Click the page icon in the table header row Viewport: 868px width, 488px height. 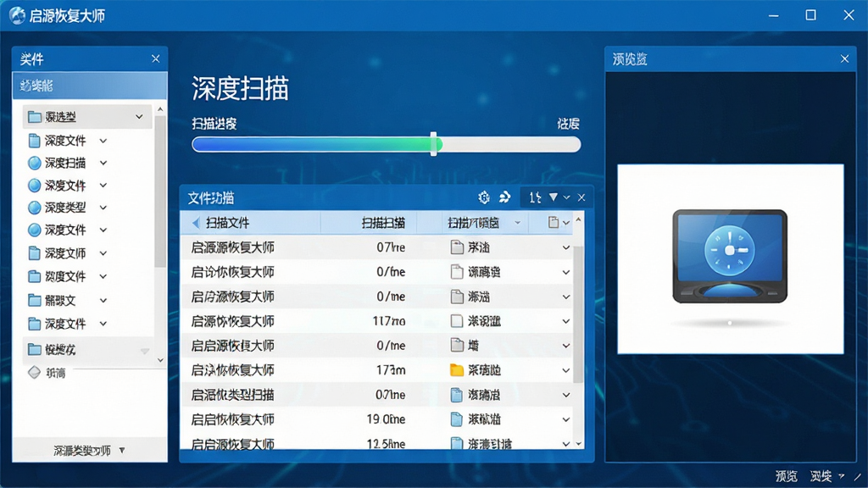tap(553, 223)
